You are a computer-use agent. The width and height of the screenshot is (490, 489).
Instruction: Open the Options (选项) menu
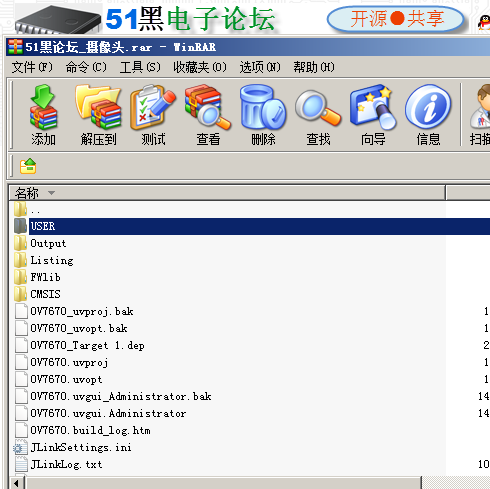tap(260, 67)
